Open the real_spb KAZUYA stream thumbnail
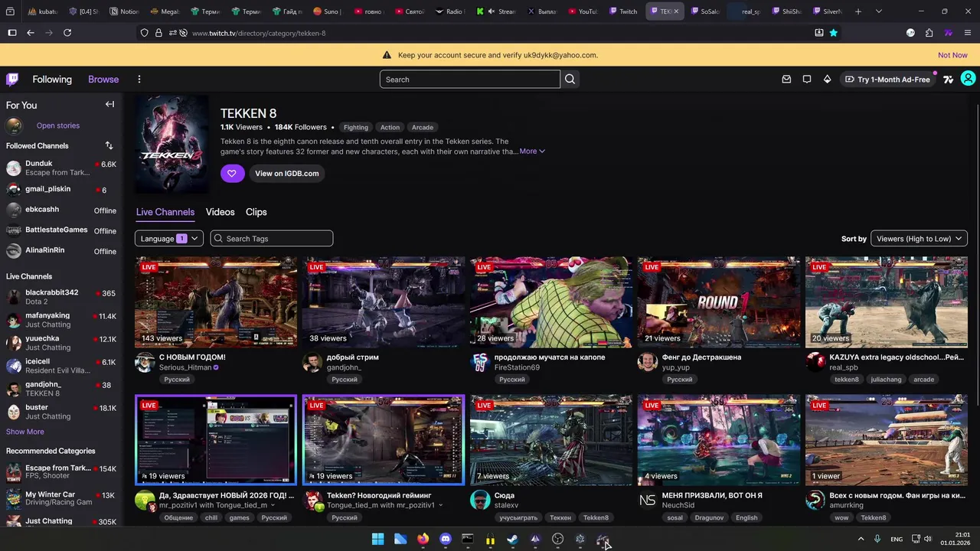Screen dimensions: 980x551 (887, 302)
